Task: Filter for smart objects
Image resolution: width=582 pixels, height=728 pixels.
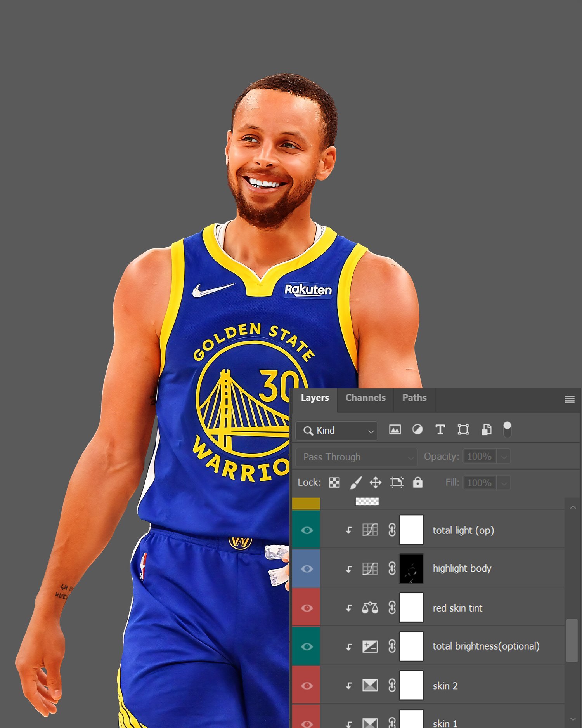Action: [486, 429]
